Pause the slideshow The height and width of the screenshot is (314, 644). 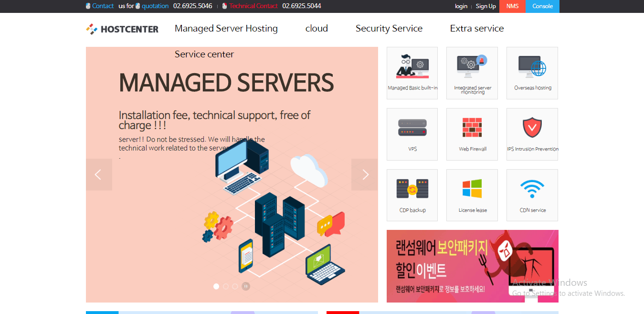[x=246, y=286]
